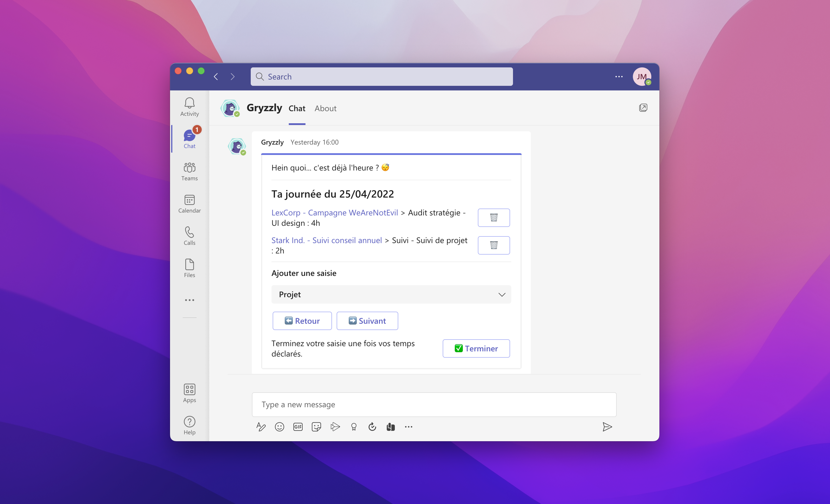
Task: Navigate back with the left arrow
Action: (x=216, y=77)
